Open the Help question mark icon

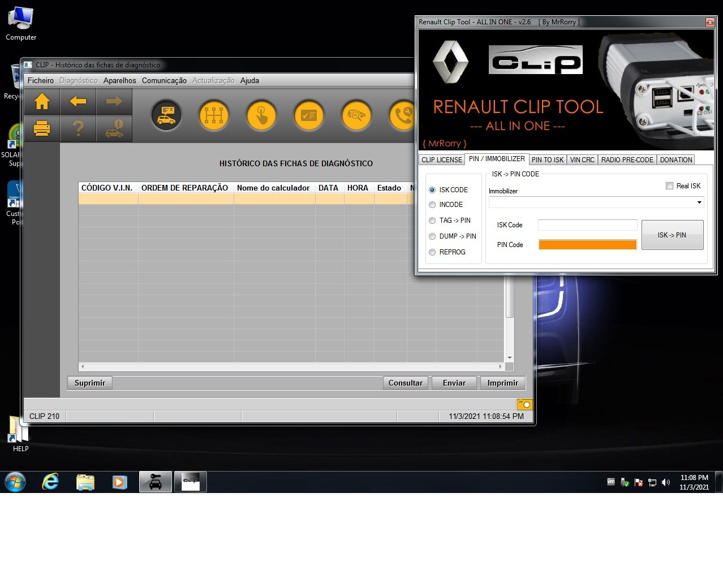coord(78,128)
